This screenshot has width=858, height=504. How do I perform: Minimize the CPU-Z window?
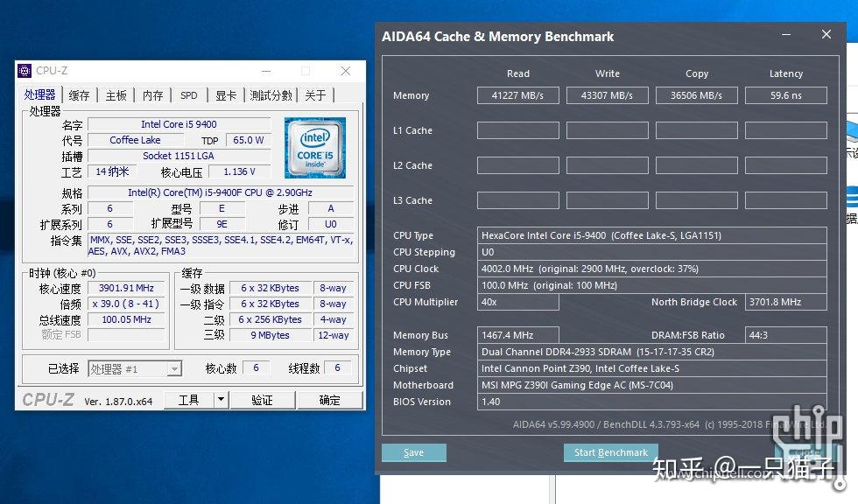point(266,71)
